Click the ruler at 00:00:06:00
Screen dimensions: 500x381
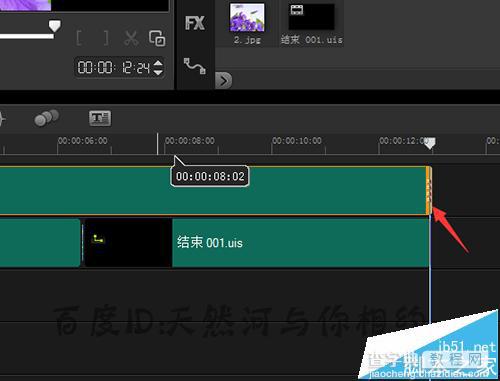[x=83, y=141]
